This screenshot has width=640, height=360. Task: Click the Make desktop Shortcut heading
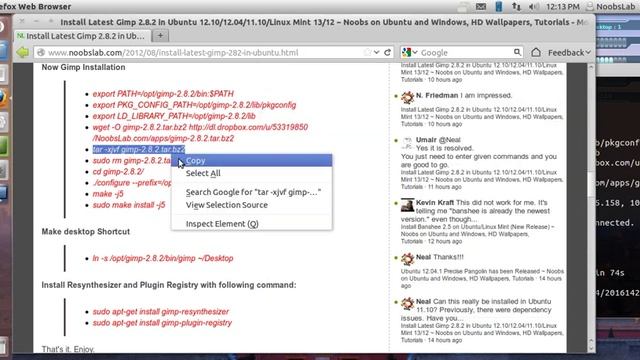[86, 231]
